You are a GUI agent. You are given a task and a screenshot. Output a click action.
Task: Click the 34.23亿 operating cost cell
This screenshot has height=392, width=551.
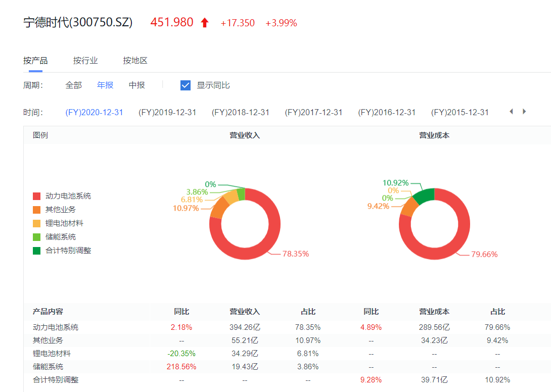[434, 340]
